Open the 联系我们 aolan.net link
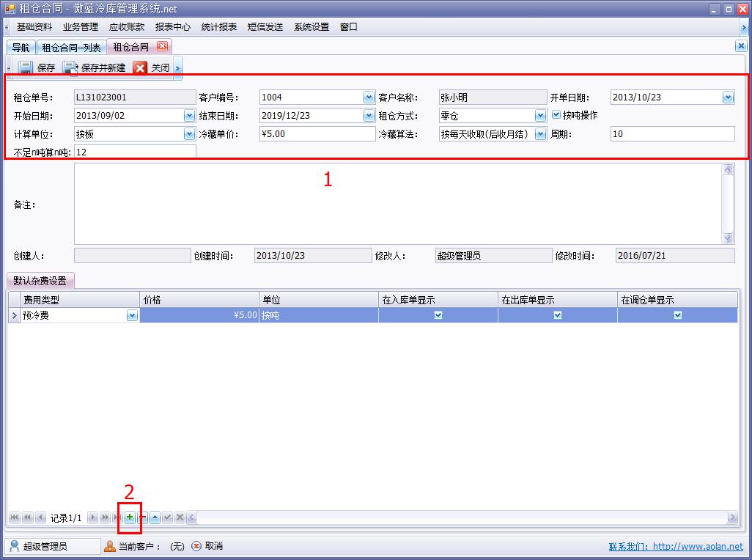 [675, 546]
